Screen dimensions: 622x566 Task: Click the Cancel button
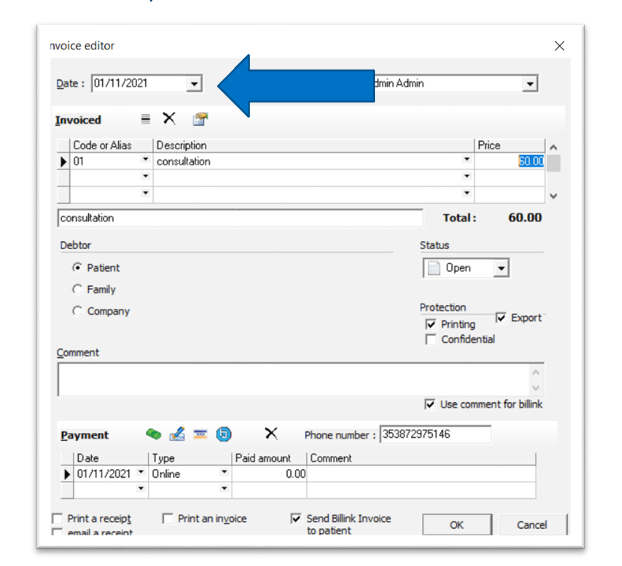pyautogui.click(x=531, y=525)
